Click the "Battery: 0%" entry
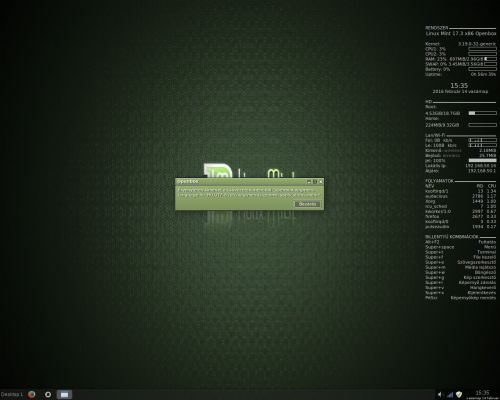Viewport: 500px width, 400px height. click(438, 69)
